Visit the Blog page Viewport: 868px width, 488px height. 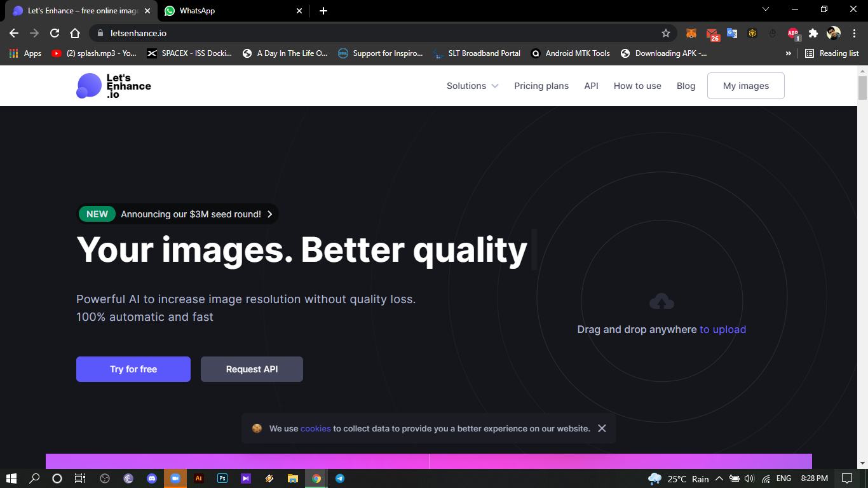[x=686, y=86]
